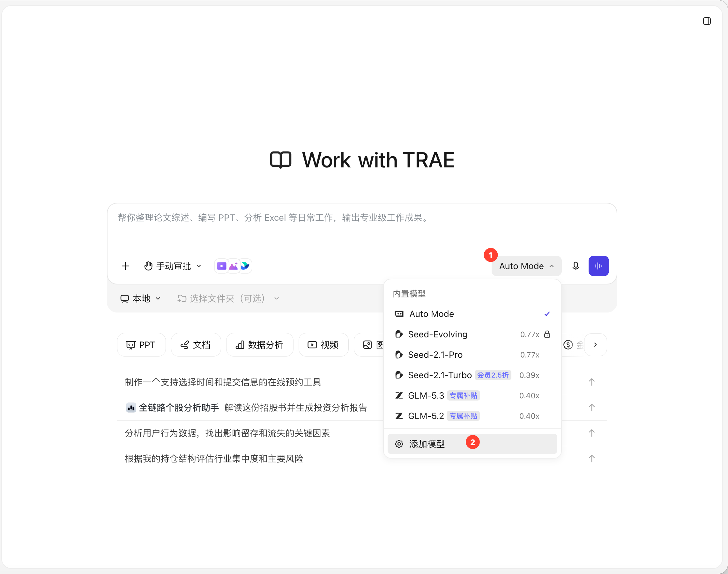Choose the GLM-5.3 model
This screenshot has height=574, width=728.
pos(472,396)
